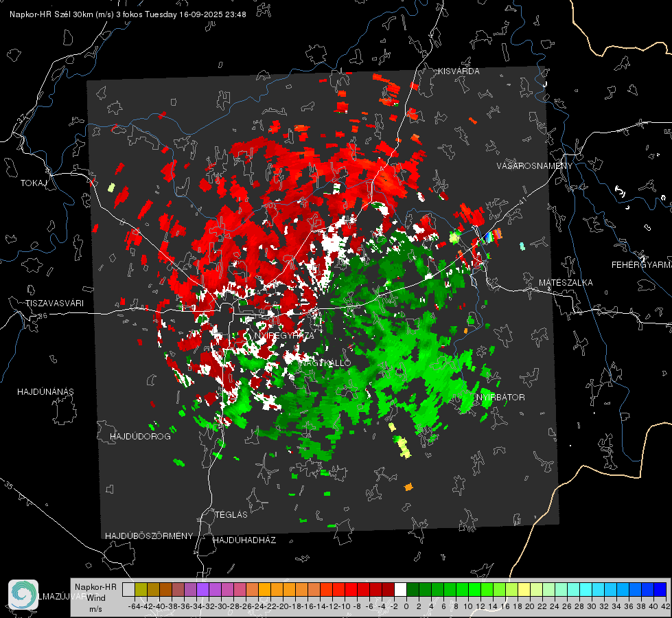Click the HAJDÚHADHÁZ label
Viewport: 672px width, 618px height.
(244, 540)
